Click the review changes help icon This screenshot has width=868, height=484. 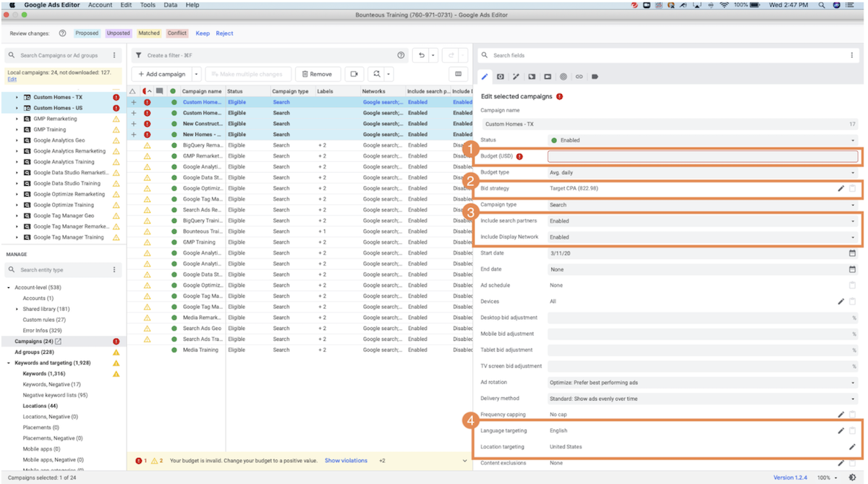tap(62, 33)
